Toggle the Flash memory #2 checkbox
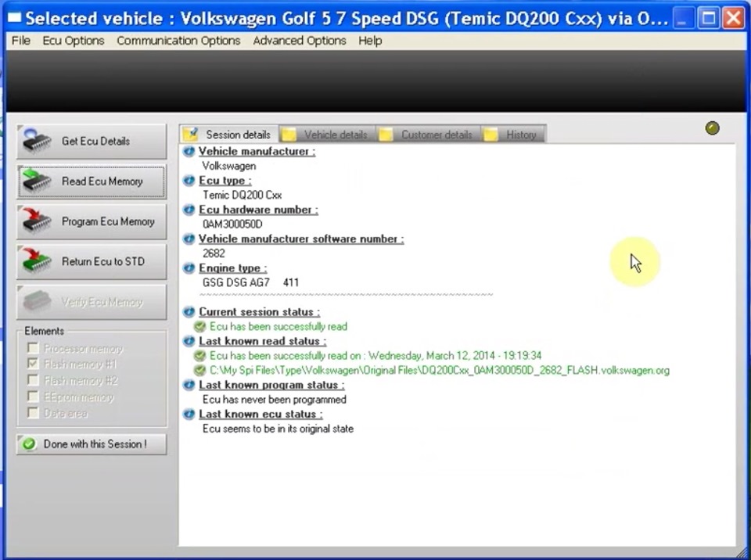This screenshot has height=560, width=751. [33, 380]
